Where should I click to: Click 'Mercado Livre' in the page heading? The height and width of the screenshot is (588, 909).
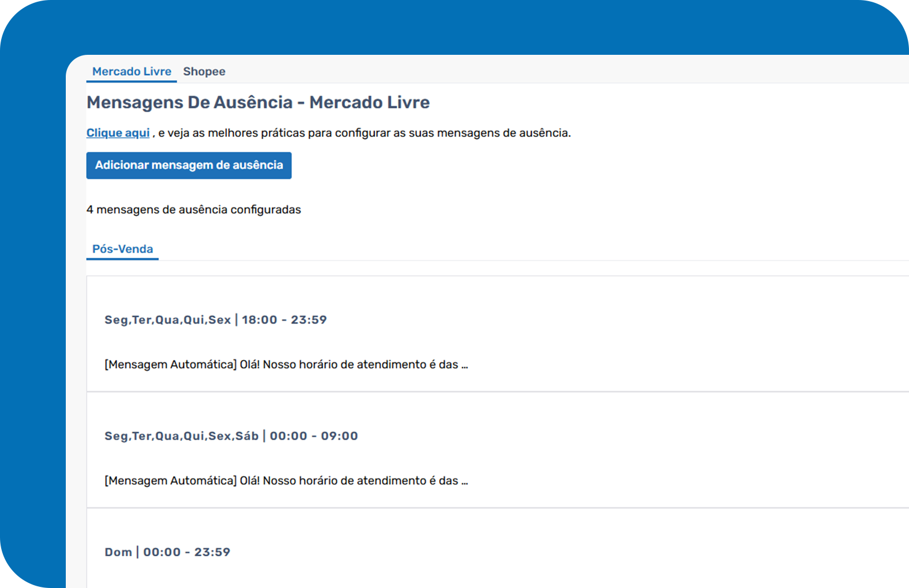(x=369, y=103)
